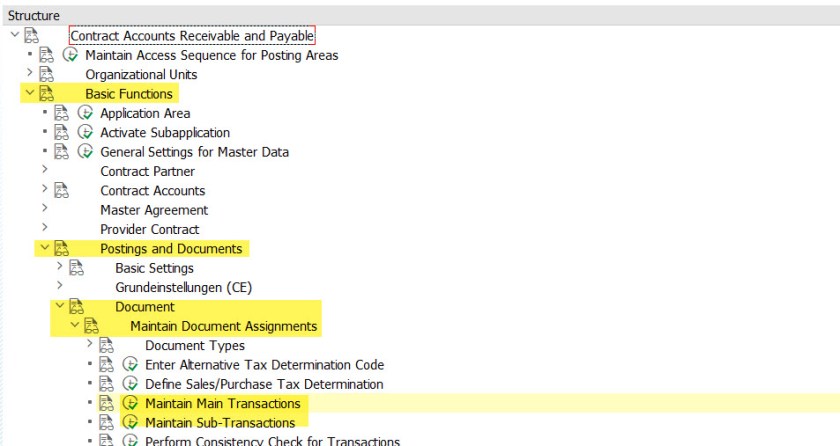
Task: Select Enter Alternative Tax Determination Code text
Action: [x=265, y=365]
